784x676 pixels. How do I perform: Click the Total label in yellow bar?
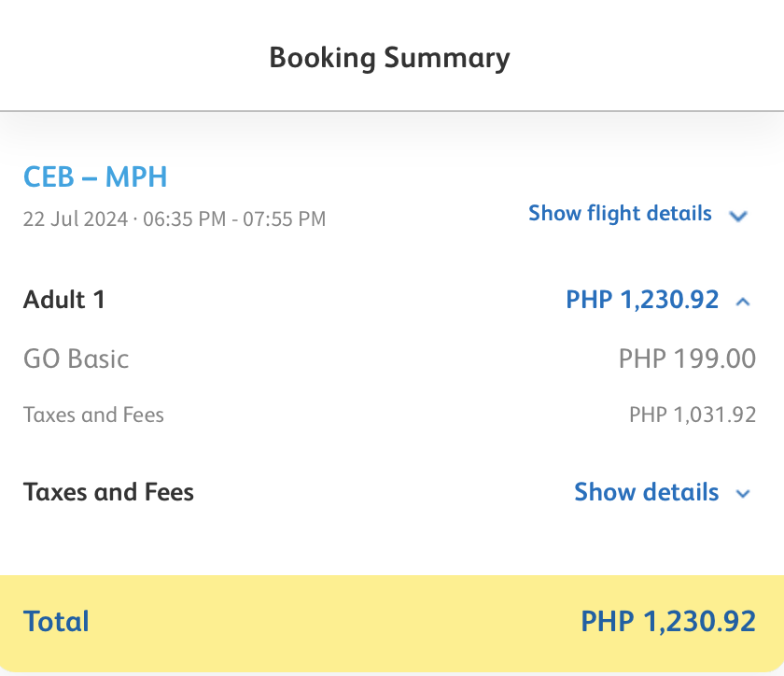56,622
